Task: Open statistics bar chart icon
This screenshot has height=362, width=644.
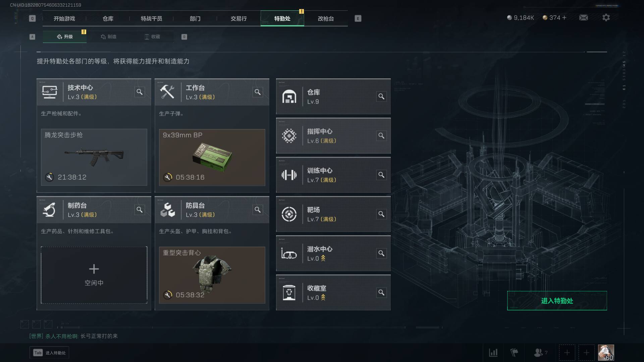Action: tap(493, 353)
